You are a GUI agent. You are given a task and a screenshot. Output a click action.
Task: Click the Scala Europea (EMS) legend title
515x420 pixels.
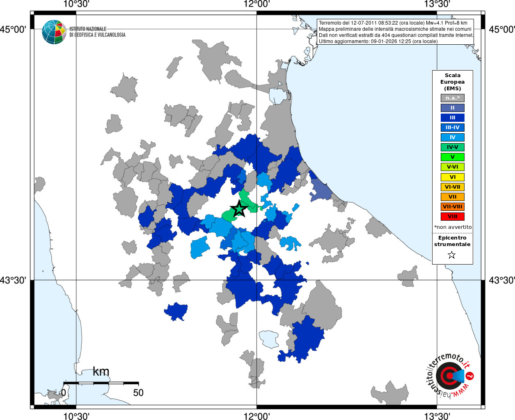click(x=453, y=82)
